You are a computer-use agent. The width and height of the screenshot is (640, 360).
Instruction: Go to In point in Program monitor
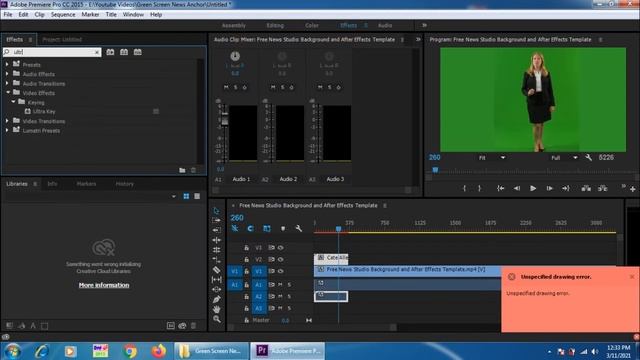[500, 188]
